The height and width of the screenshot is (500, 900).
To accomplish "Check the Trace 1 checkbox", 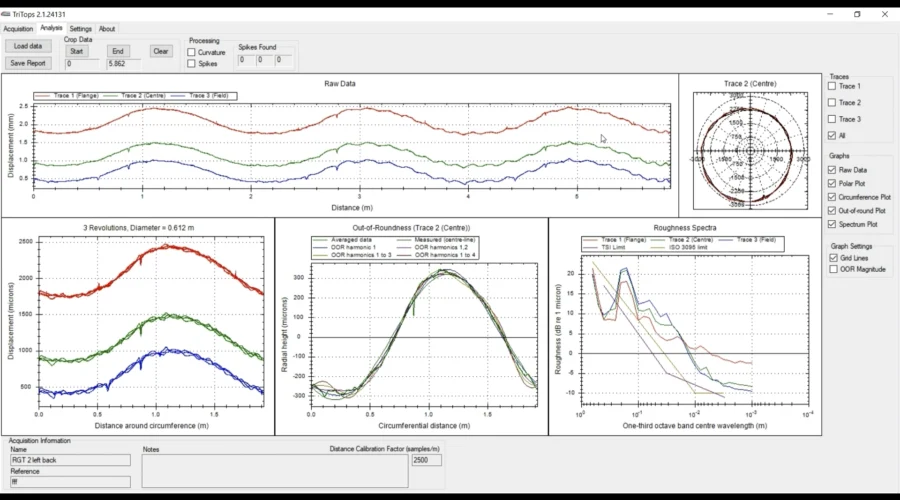I will (832, 87).
